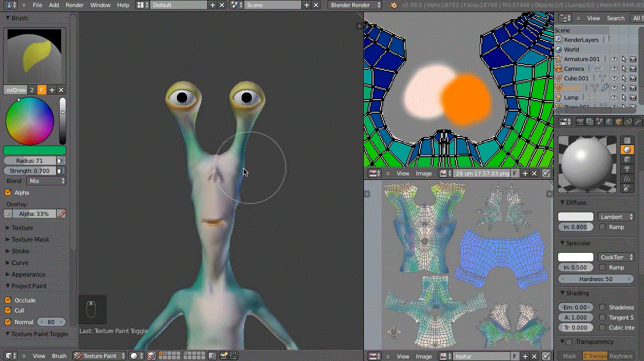Open the File menu
The height and width of the screenshot is (361, 644).
[x=37, y=5]
